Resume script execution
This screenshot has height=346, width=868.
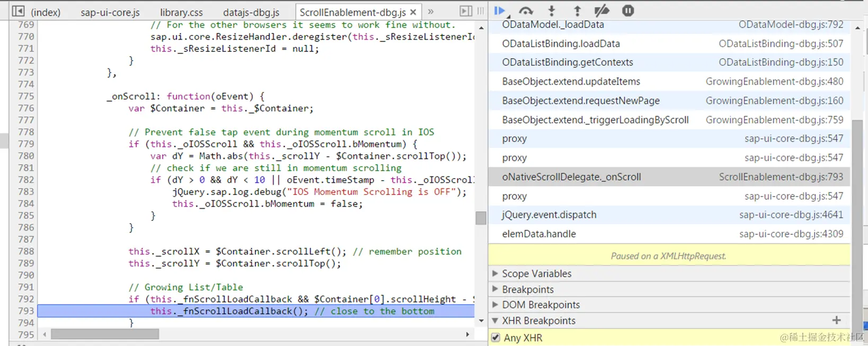tap(500, 11)
